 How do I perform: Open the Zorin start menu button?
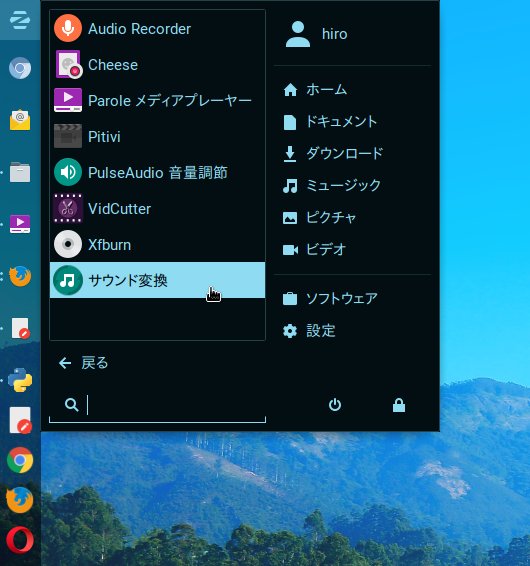[x=20, y=20]
